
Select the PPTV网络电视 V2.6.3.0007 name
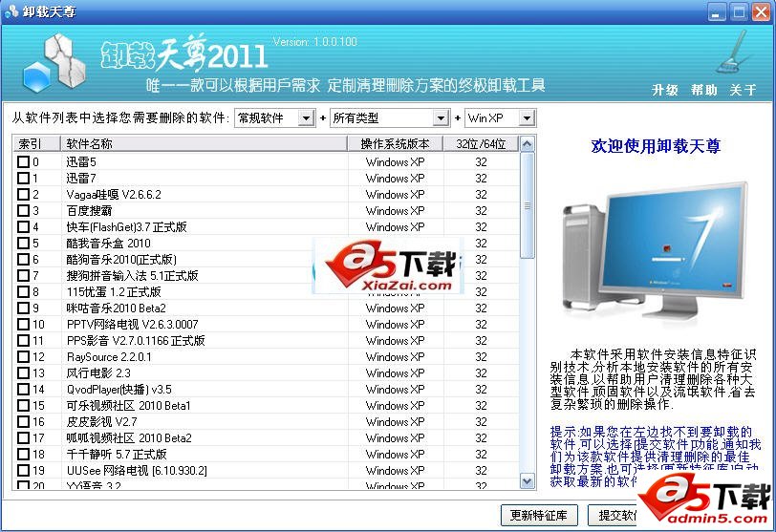tap(132, 325)
